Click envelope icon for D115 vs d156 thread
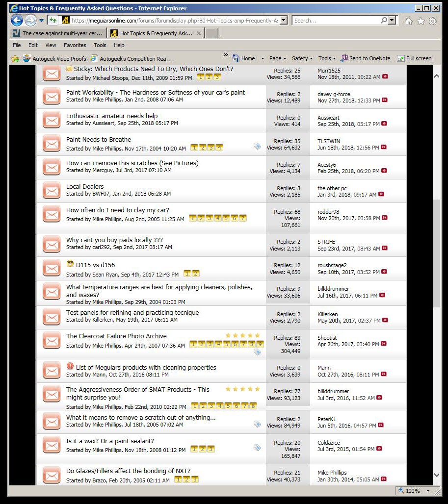Viewport: 448px width, 504px height. click(x=52, y=269)
